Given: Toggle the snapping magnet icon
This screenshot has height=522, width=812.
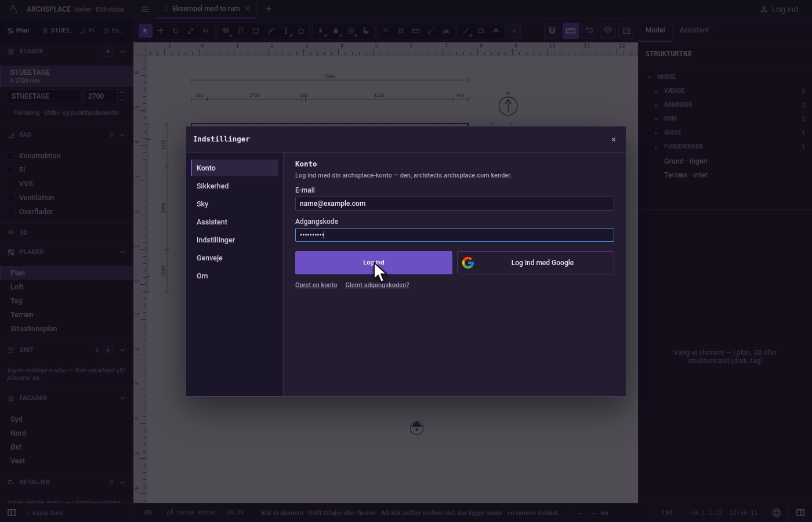Looking at the screenshot, I should tap(552, 30).
